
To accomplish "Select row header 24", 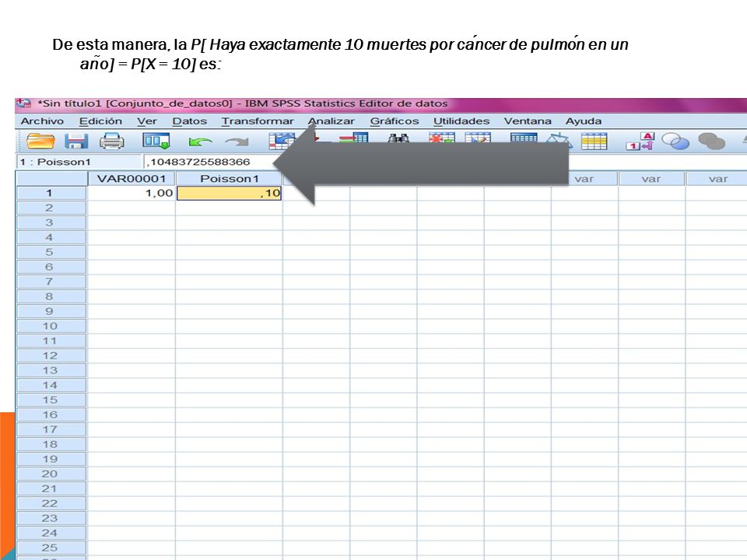I will pos(51,532).
